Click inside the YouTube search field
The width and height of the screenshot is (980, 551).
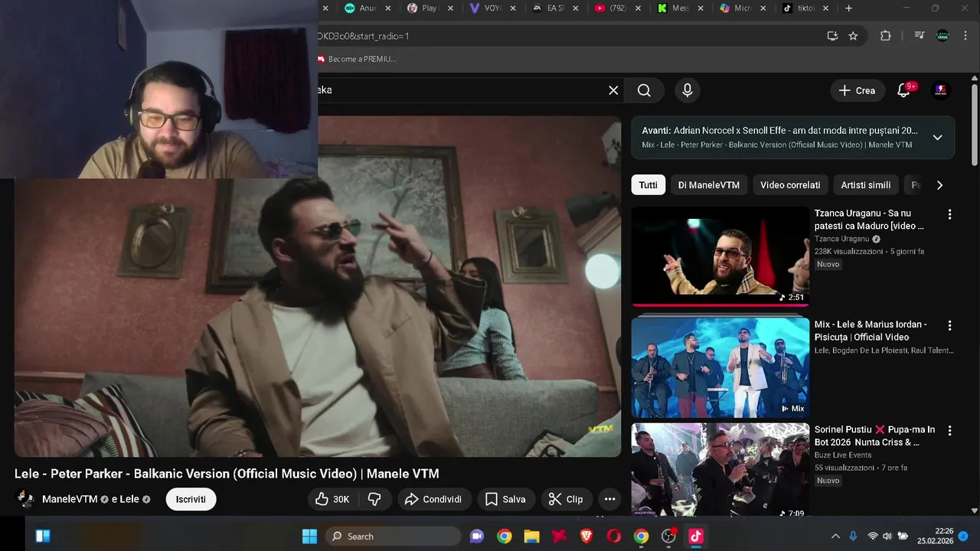[x=459, y=90]
